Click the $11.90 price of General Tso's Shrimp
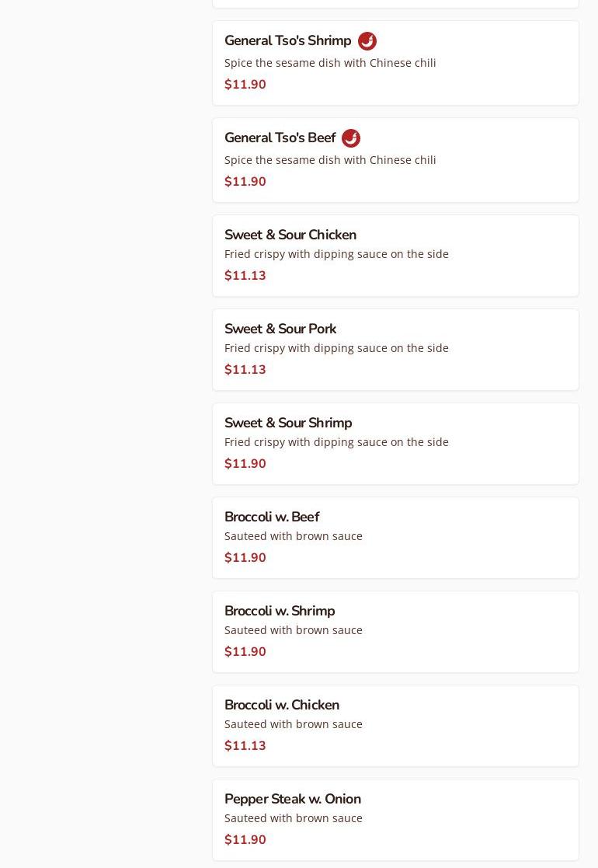598x868 pixels. coord(245,85)
